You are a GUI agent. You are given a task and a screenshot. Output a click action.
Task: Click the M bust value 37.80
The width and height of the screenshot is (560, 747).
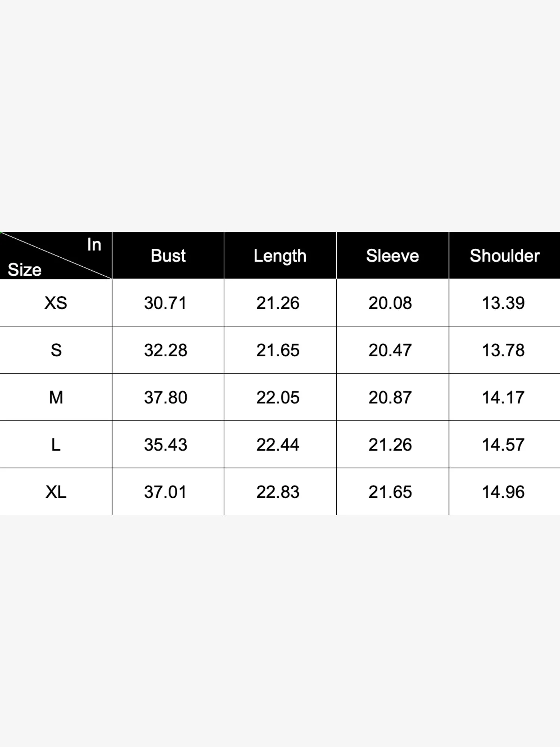coord(166,397)
